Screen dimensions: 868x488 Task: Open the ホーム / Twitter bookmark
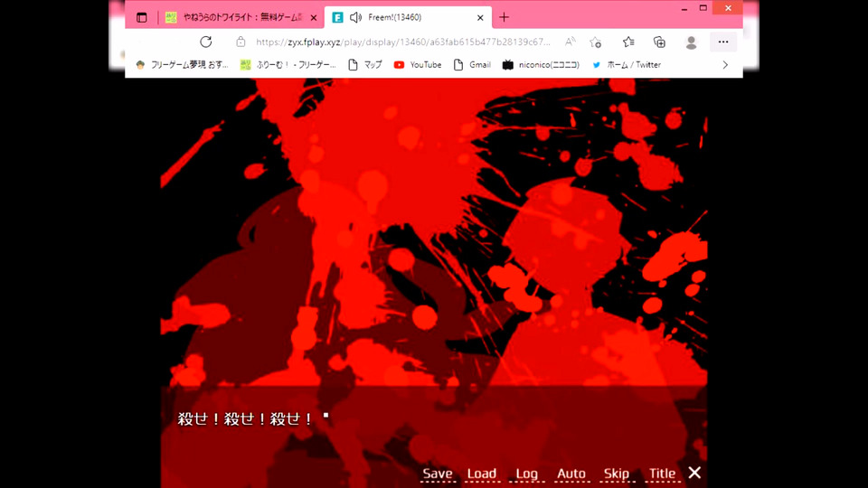coord(626,65)
